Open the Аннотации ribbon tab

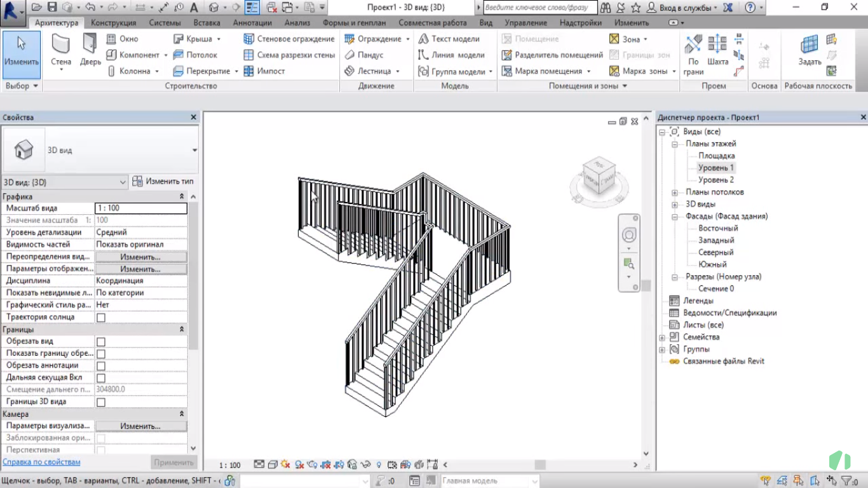252,23
